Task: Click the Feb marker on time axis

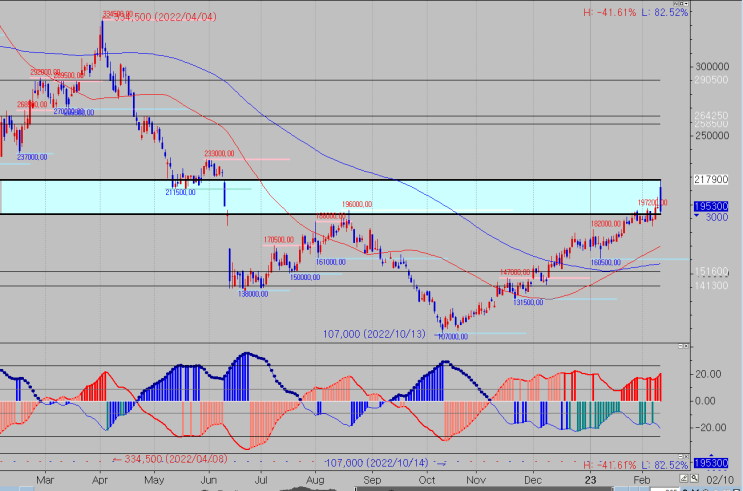Action: pos(642,480)
